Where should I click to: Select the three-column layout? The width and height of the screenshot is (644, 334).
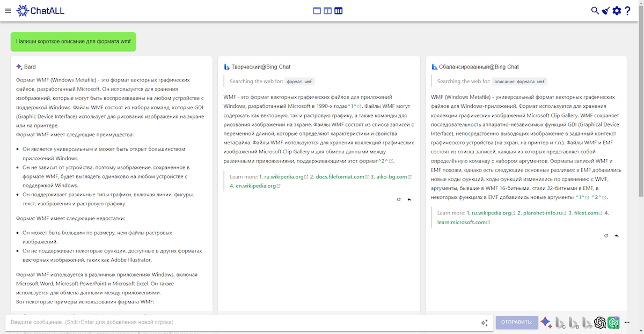pyautogui.click(x=338, y=10)
